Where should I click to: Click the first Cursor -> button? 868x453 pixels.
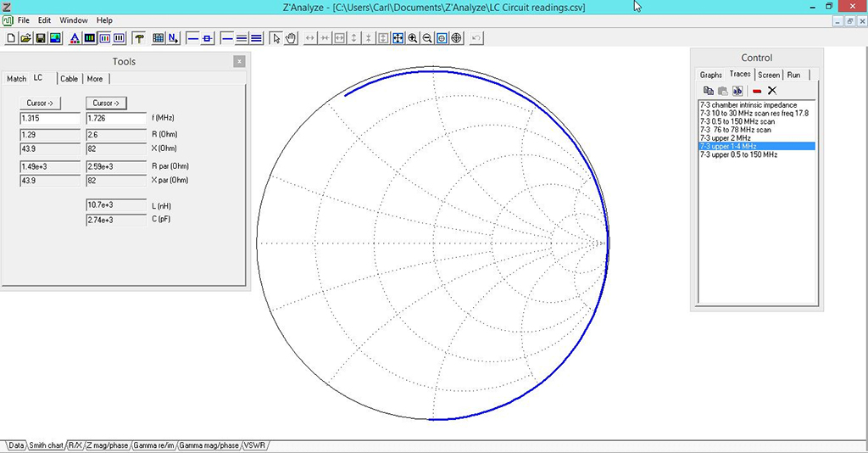[40, 103]
